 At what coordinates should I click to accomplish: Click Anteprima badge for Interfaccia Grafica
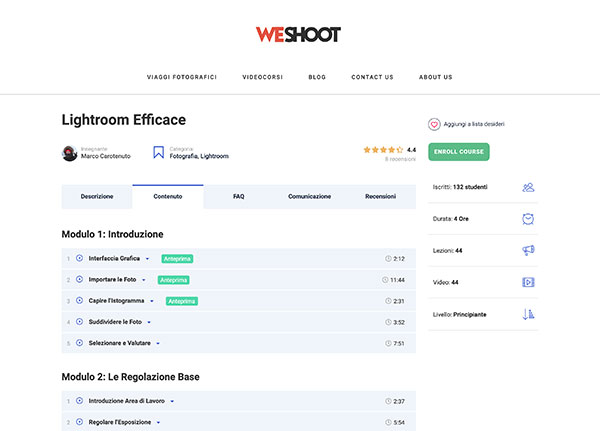coord(177,259)
